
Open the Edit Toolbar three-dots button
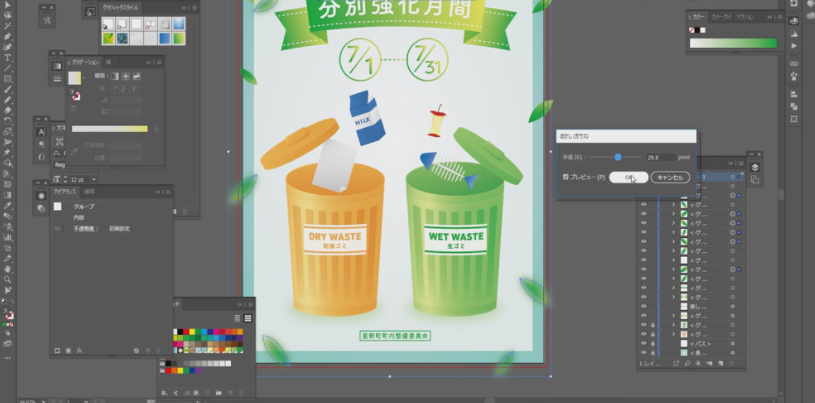point(7,358)
